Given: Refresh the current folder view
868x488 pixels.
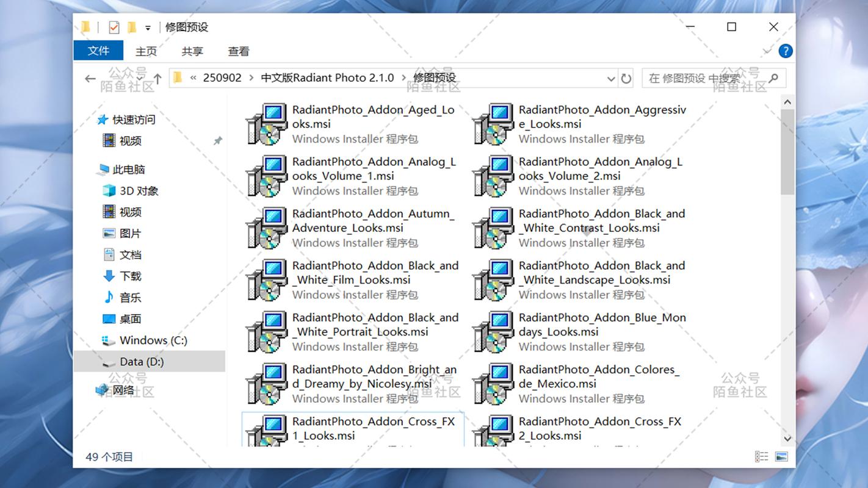Looking at the screenshot, I should [626, 79].
